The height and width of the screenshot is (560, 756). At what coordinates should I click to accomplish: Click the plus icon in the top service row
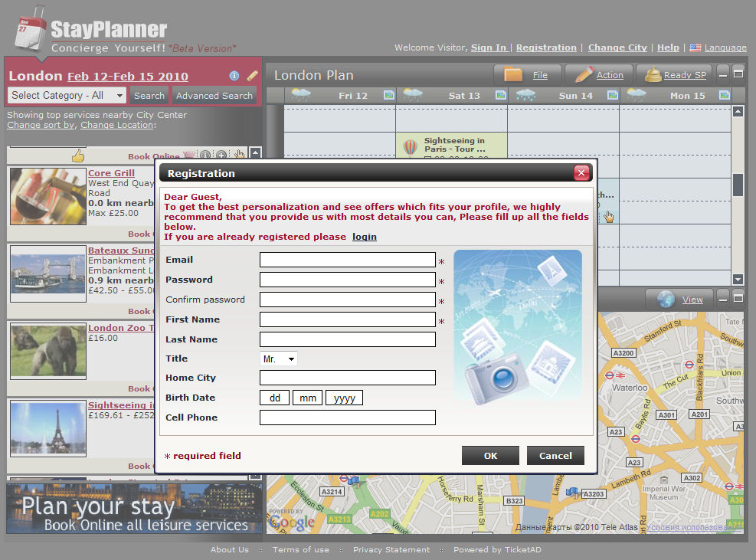[221, 156]
